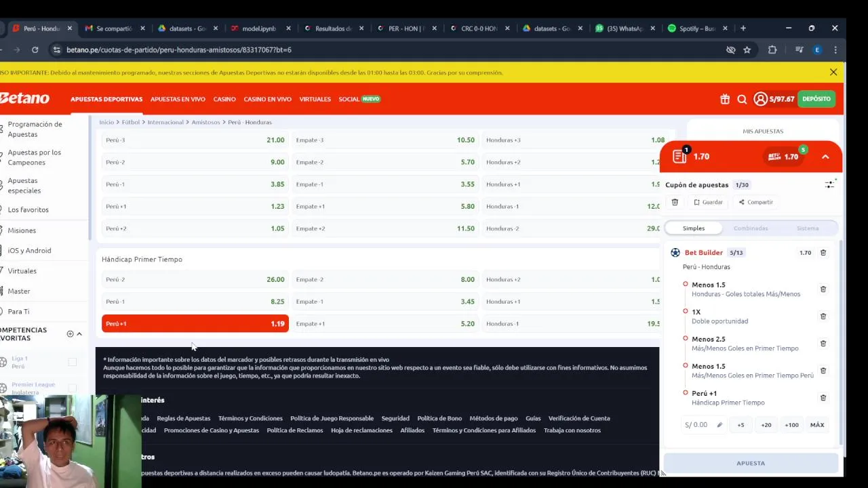Remove the Menos 2.5 first-half goals selection
Viewport: 868px width, 488px height.
pos(823,344)
